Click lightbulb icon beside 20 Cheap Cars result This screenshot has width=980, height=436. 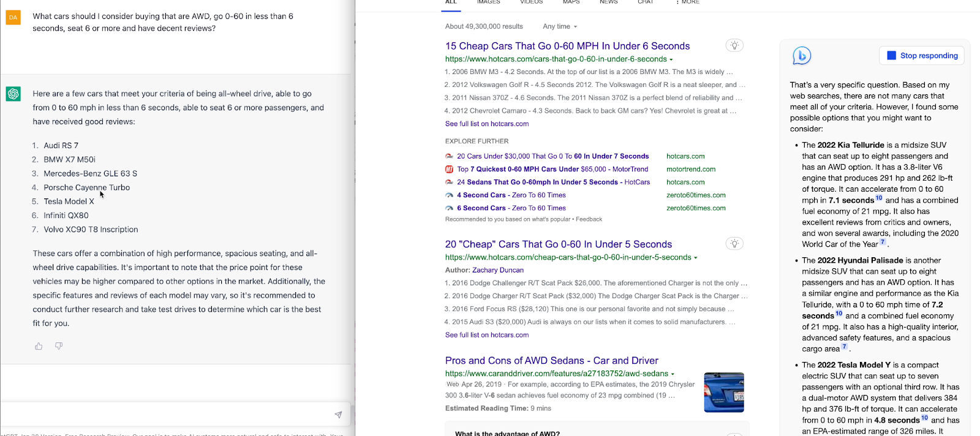coord(734,244)
